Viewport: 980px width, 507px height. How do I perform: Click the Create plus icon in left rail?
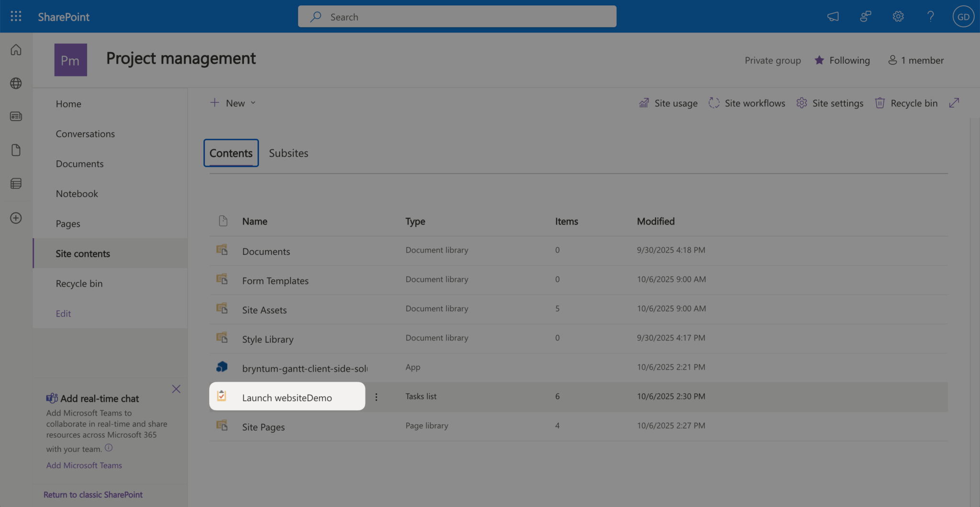coord(16,218)
